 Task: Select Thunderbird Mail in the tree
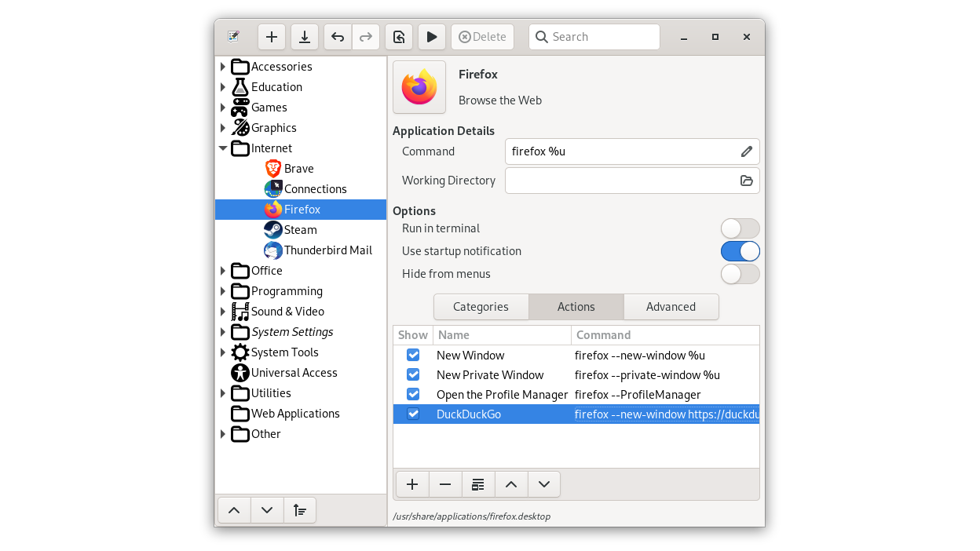tap(327, 250)
